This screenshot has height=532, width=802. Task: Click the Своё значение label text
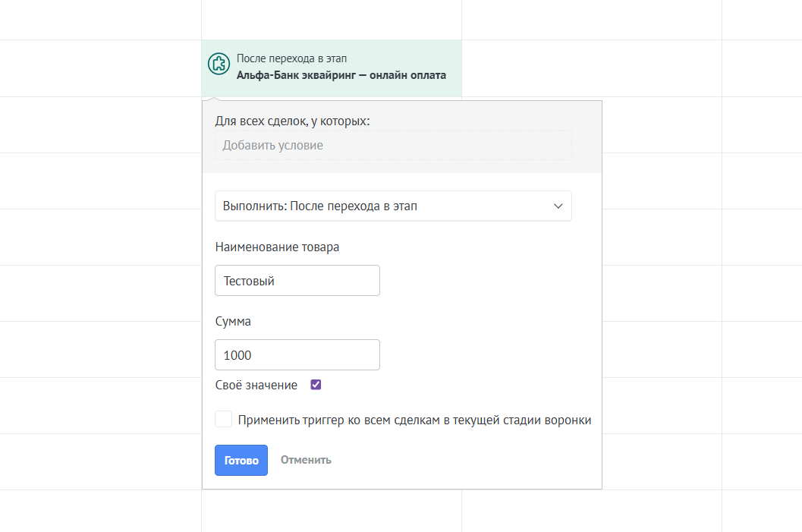256,386
